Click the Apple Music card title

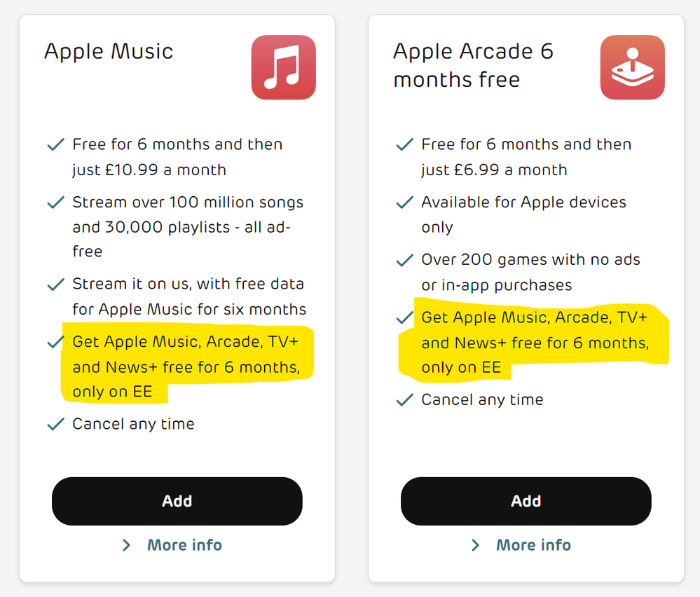[109, 51]
